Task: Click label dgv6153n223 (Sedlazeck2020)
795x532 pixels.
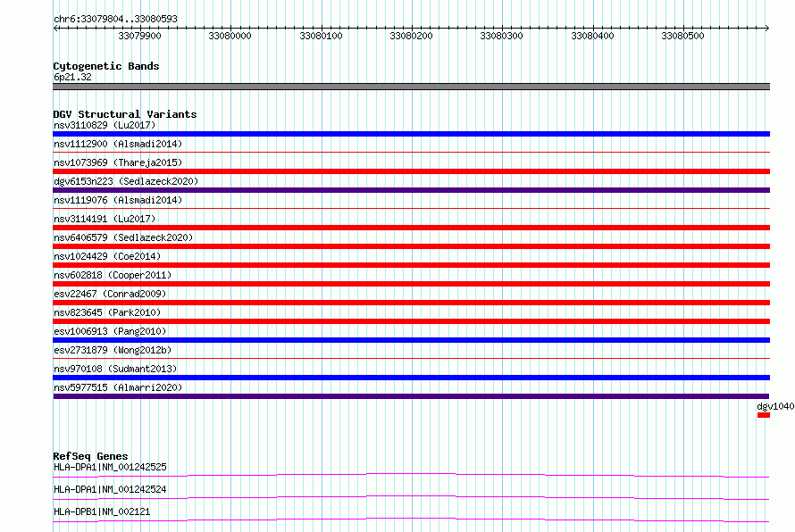Action: pyautogui.click(x=126, y=181)
